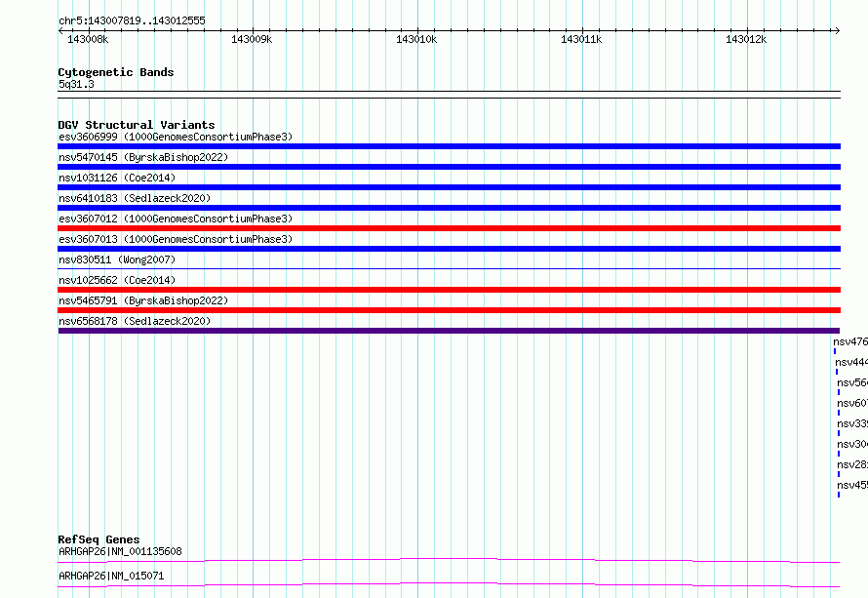Click the blue bar under nsv5470145

point(449,167)
